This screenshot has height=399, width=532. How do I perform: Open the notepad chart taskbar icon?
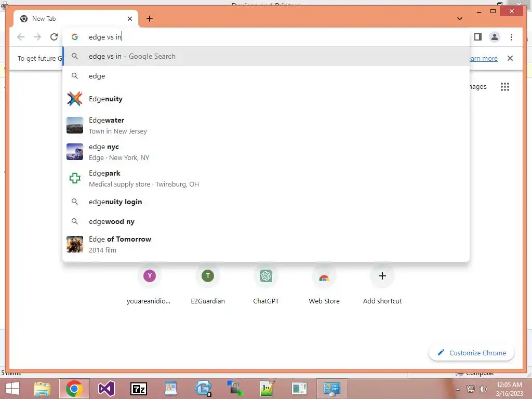click(x=267, y=389)
